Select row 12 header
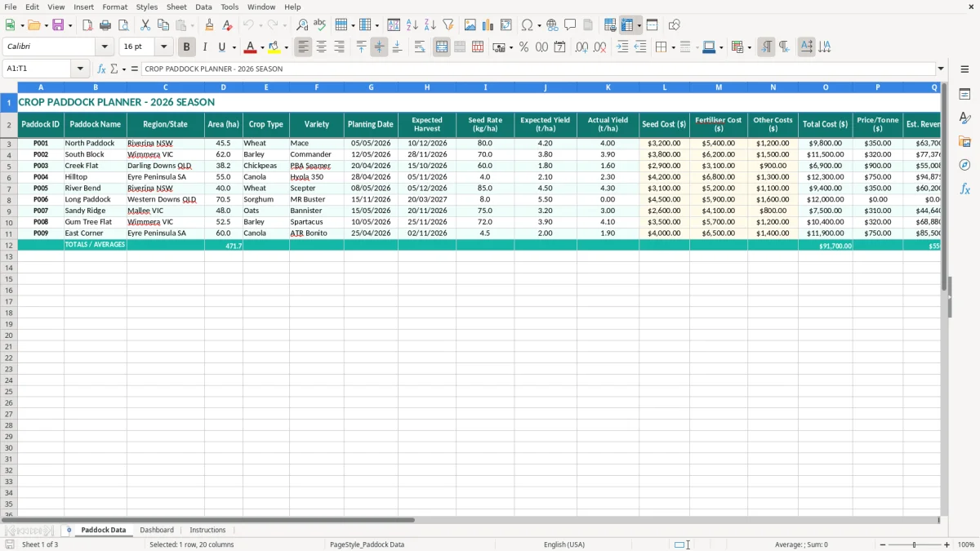 coord(9,245)
